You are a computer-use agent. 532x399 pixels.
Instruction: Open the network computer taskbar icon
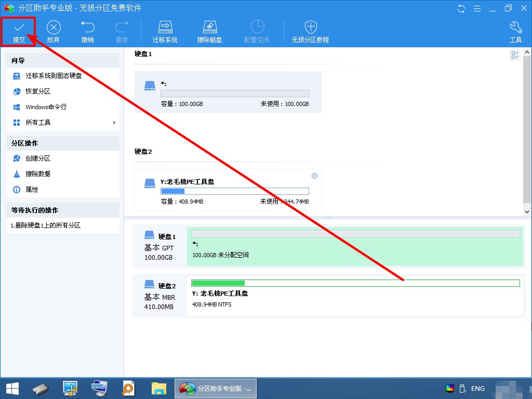(70, 389)
